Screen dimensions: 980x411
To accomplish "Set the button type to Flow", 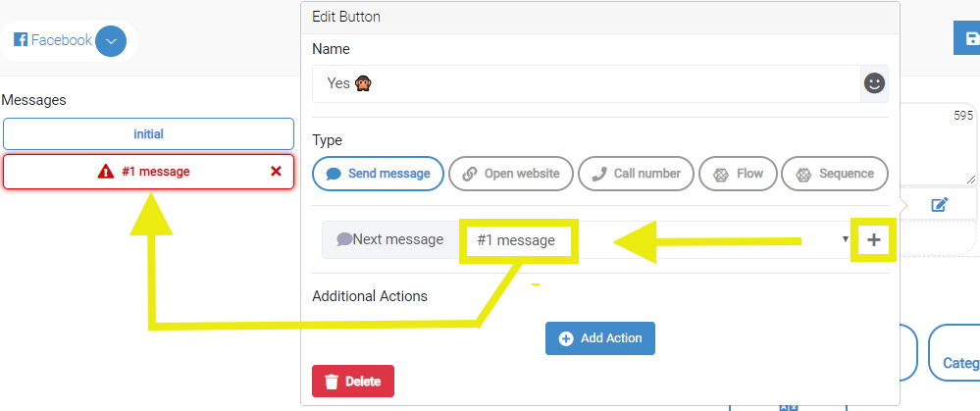I will [738, 174].
